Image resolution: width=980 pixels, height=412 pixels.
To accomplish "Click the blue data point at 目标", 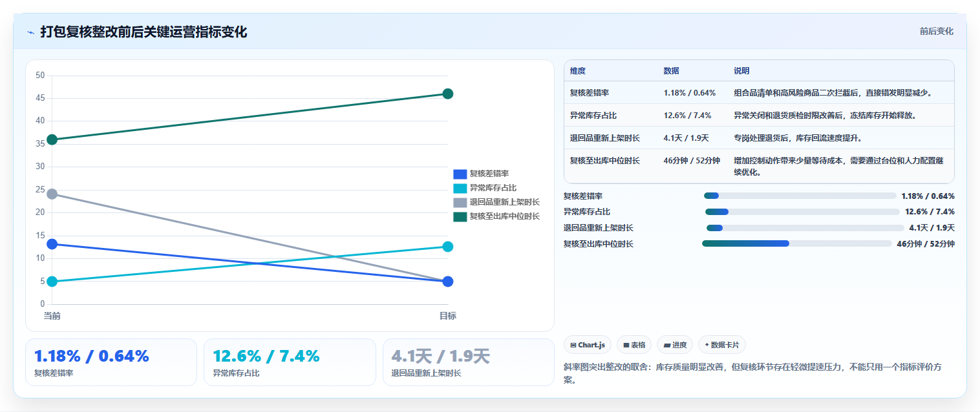I will coord(447,282).
